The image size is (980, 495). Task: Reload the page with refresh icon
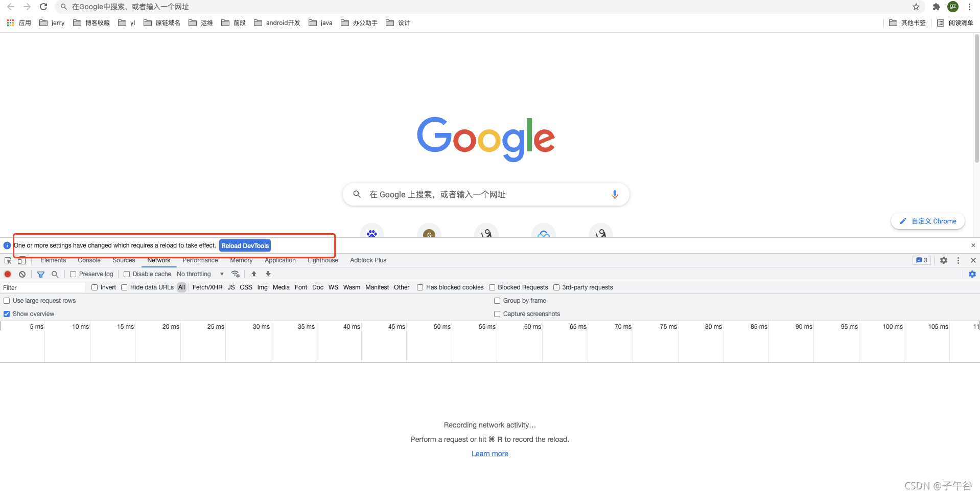43,7
